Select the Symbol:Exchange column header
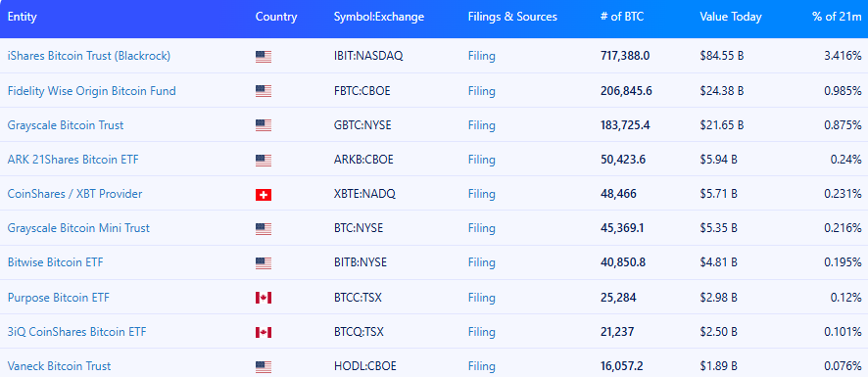Screen dimensions: 868x377 pyautogui.click(x=378, y=17)
